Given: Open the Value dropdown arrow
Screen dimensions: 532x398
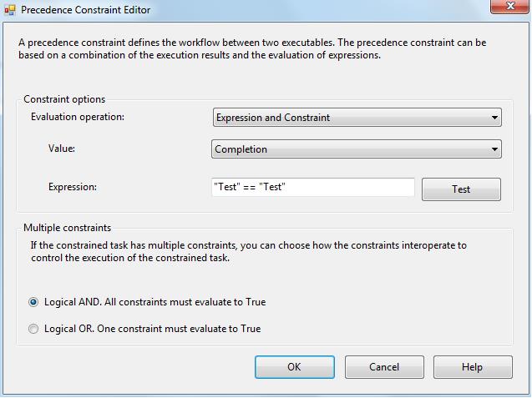Looking at the screenshot, I should click(494, 149).
